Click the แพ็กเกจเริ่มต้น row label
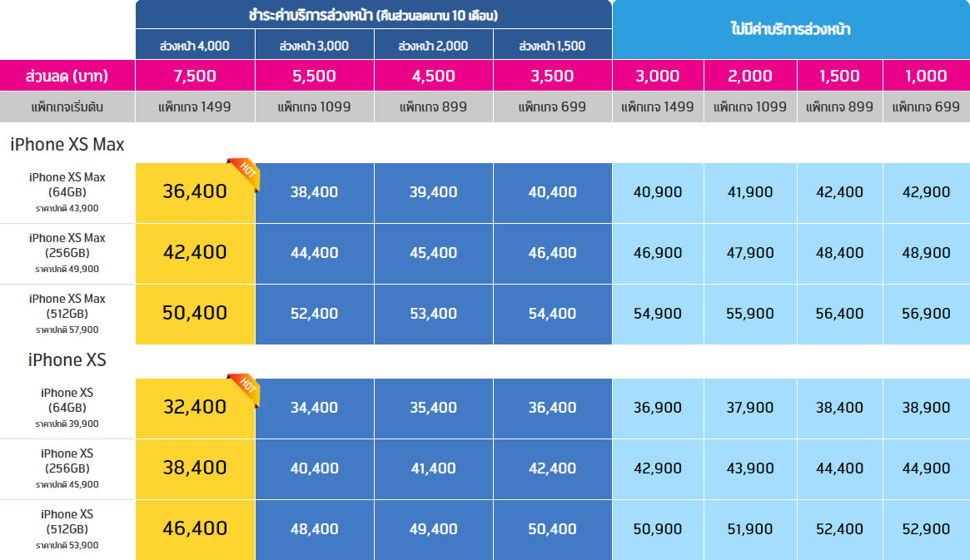 67,107
